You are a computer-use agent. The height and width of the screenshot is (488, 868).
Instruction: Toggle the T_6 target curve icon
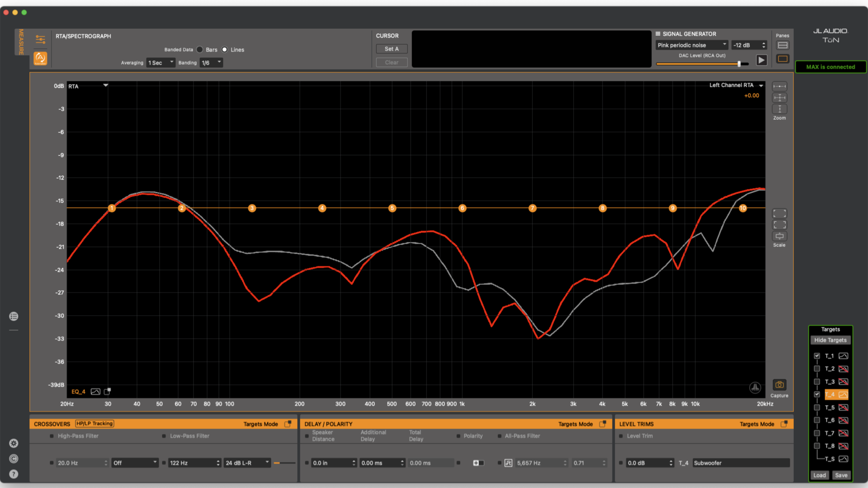(843, 420)
